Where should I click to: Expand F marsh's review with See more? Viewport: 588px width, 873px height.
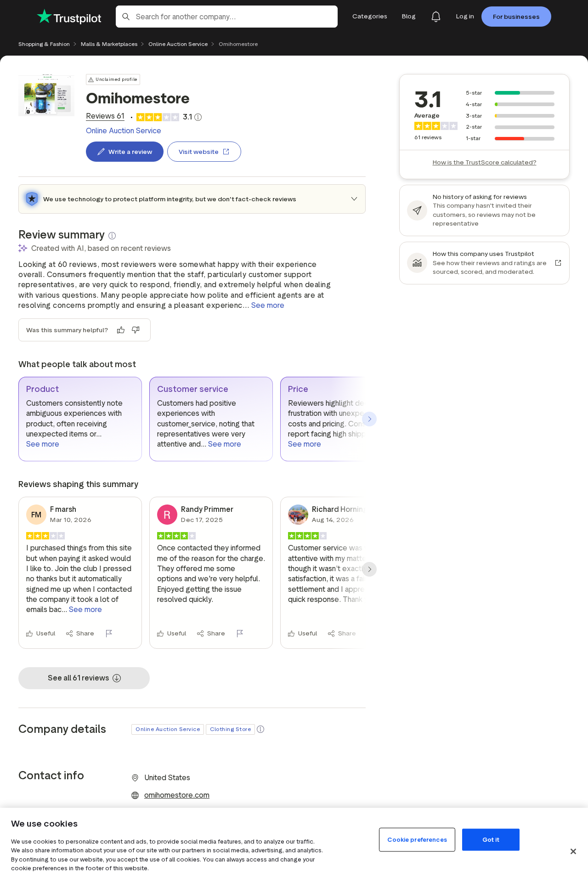85,610
